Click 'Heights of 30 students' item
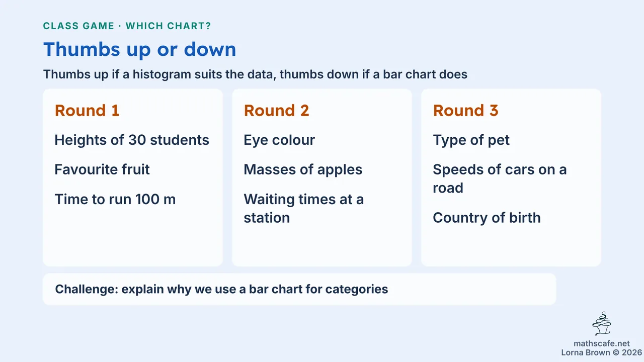Viewport: 644px width, 362px height. [x=132, y=140]
